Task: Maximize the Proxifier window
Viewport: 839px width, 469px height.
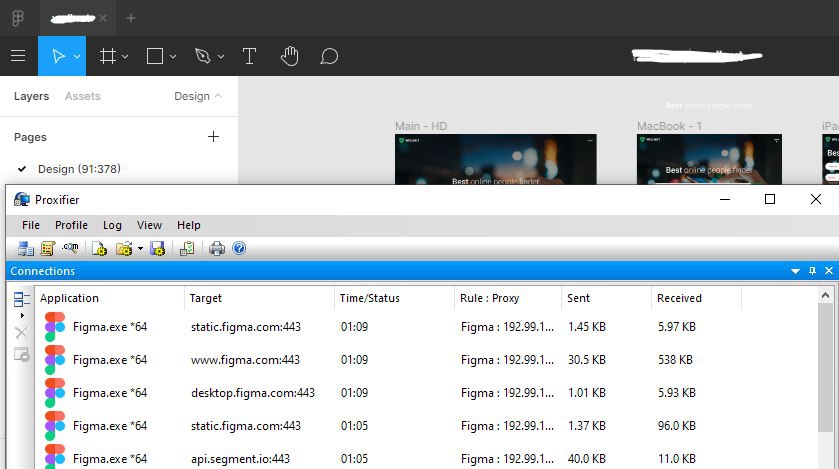Action: [x=770, y=199]
